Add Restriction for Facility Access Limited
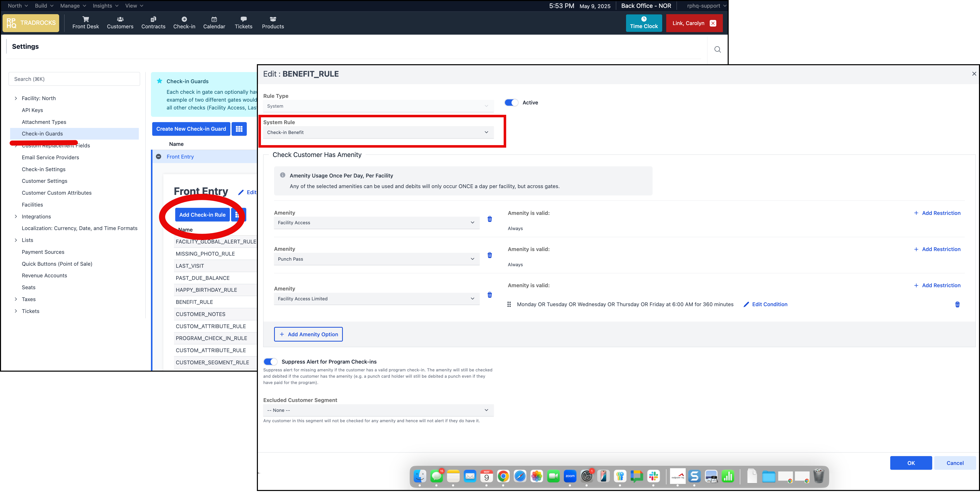The width and height of the screenshot is (980, 493). coord(937,285)
